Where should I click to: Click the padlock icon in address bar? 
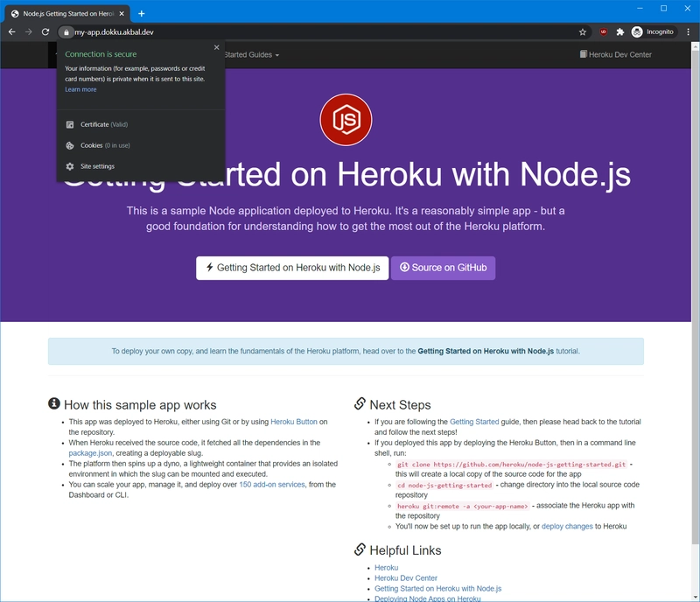click(66, 31)
